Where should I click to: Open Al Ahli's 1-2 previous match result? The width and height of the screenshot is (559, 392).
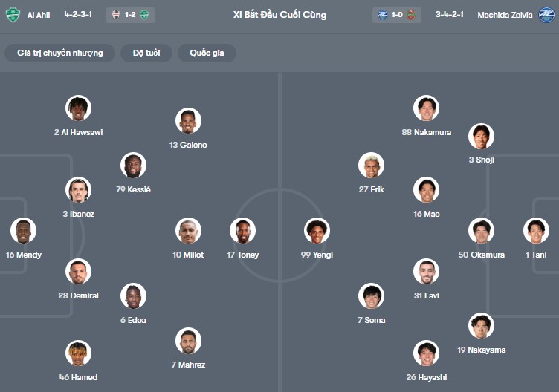[x=129, y=15]
